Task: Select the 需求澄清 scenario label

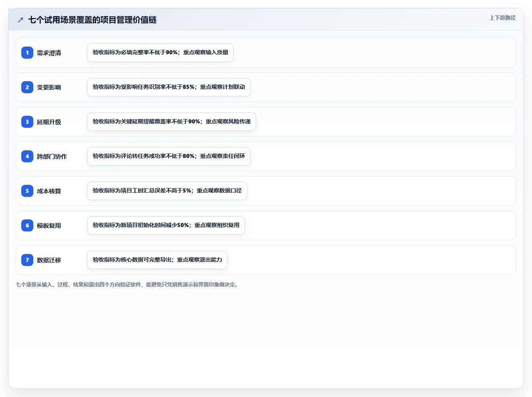Action: tap(49, 53)
